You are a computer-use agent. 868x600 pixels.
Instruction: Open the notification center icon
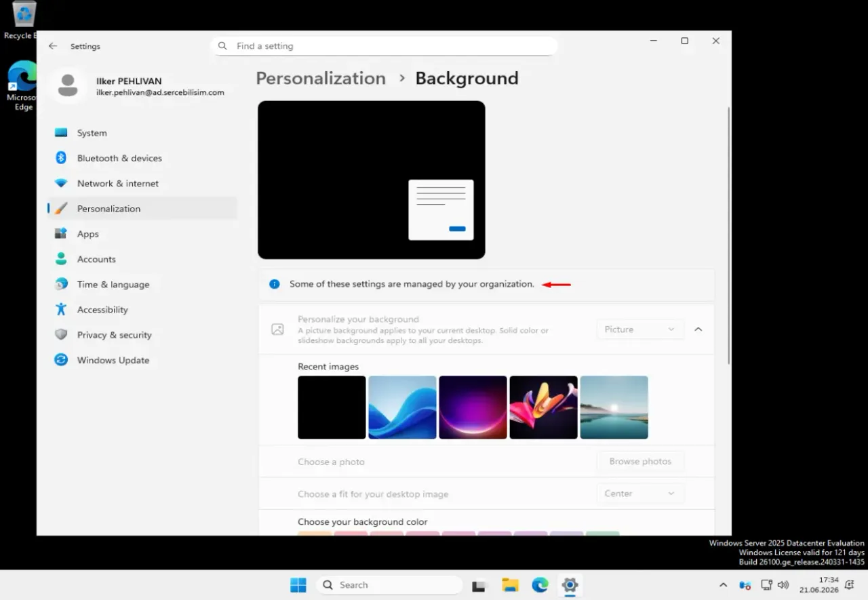click(849, 584)
